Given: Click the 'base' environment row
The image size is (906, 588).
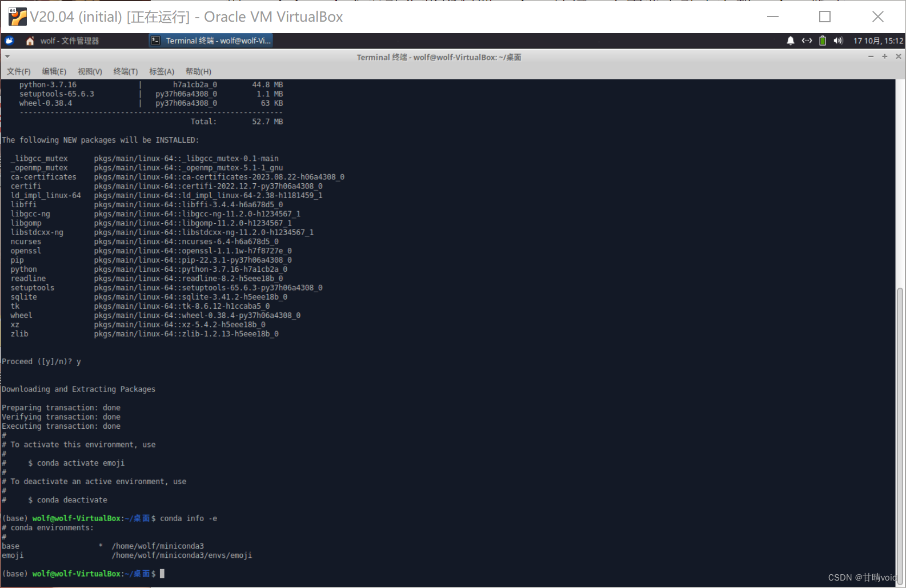Looking at the screenshot, I should pos(103,546).
